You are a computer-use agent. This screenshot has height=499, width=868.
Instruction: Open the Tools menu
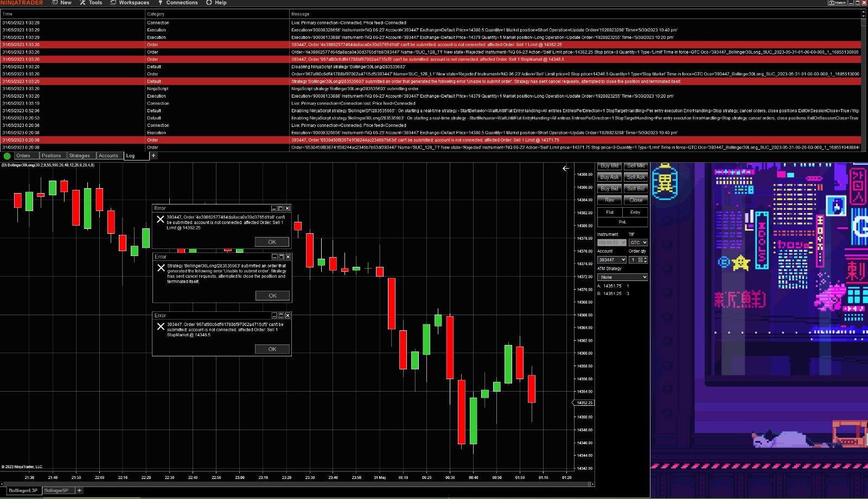(x=95, y=3)
